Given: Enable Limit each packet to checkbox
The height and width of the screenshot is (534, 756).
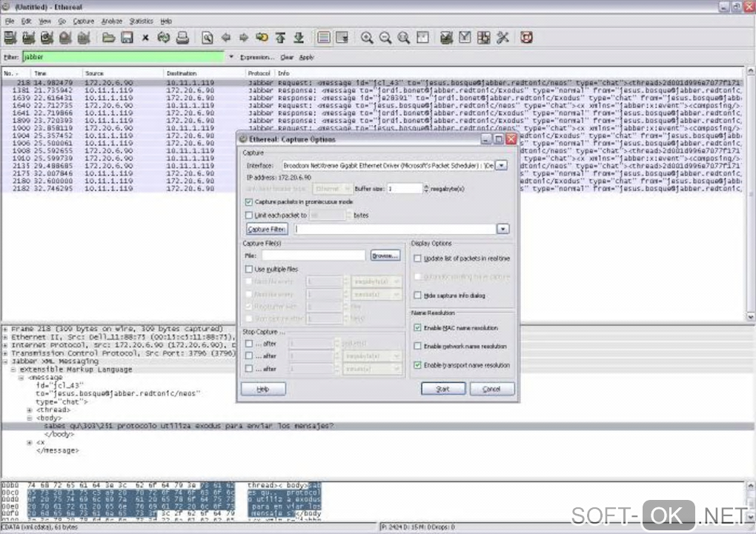Looking at the screenshot, I should point(249,216).
